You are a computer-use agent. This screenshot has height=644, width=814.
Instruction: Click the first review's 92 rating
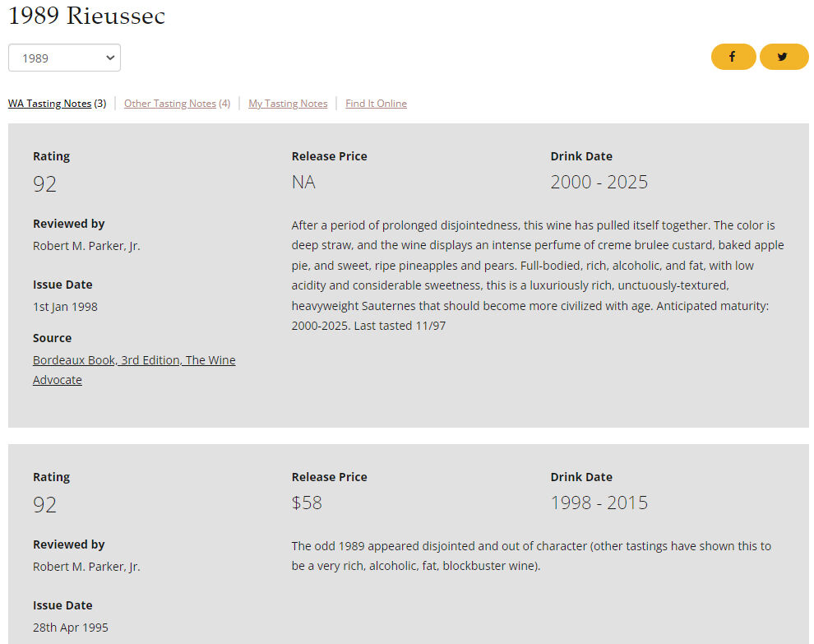click(45, 183)
